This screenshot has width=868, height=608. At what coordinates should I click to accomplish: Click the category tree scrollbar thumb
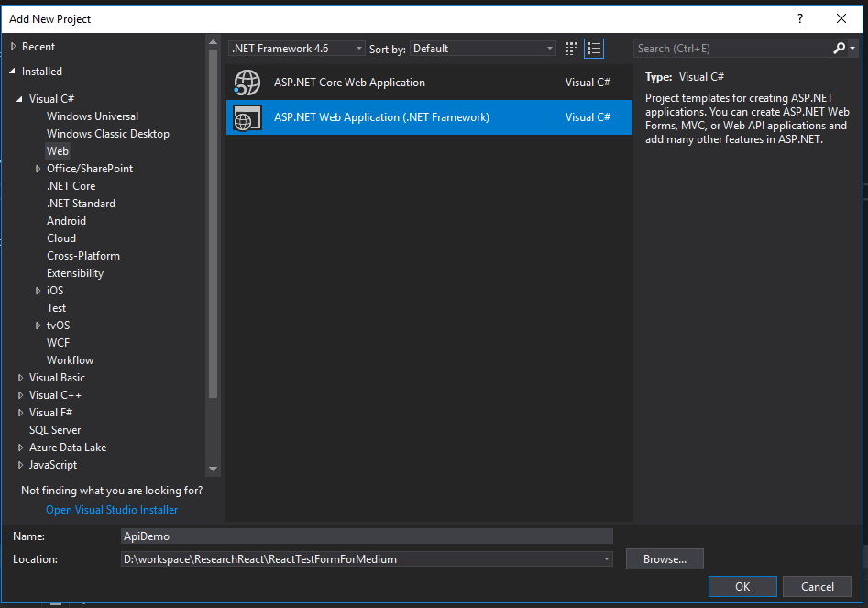click(214, 223)
